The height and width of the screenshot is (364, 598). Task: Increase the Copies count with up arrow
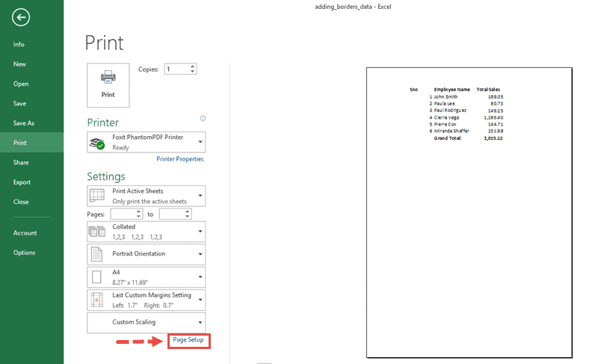(x=193, y=67)
